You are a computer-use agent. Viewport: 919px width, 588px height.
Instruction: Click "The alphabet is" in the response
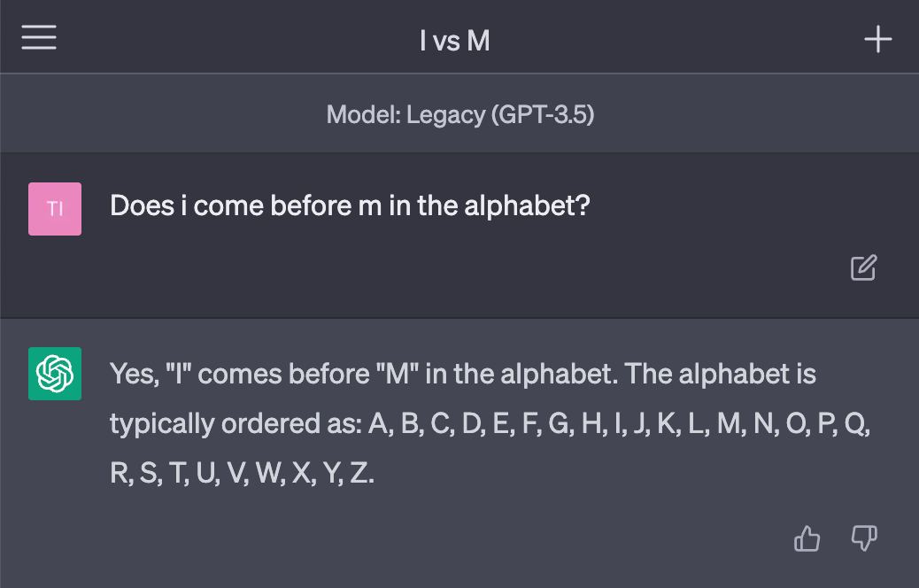tap(720, 374)
